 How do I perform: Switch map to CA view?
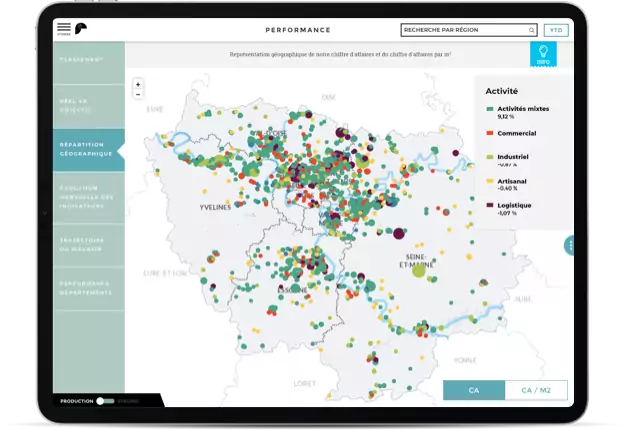[x=473, y=390]
